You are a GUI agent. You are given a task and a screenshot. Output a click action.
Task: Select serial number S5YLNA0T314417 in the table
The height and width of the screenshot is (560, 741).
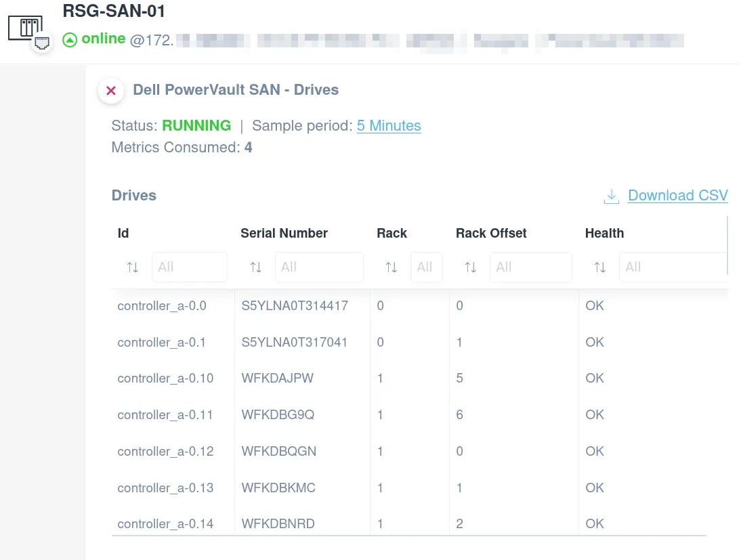click(294, 305)
